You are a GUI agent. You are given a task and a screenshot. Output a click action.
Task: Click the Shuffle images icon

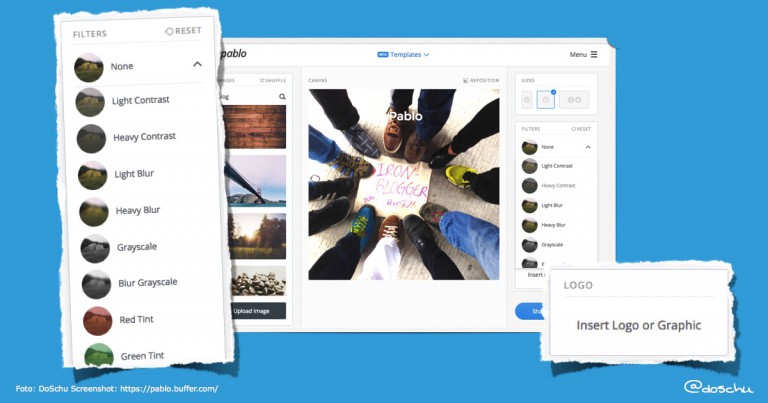262,80
